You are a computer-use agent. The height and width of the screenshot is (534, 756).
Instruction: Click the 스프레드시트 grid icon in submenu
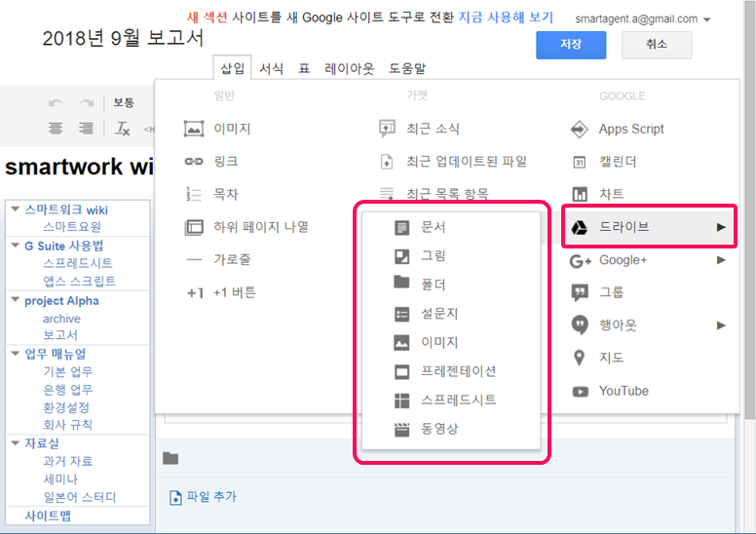tap(401, 400)
